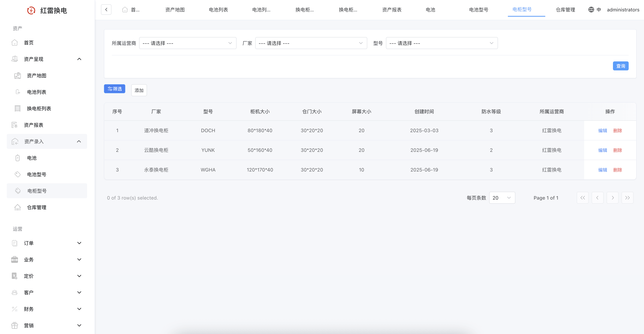Open 首页 via the sidebar home icon
644x334 pixels.
coord(15,42)
